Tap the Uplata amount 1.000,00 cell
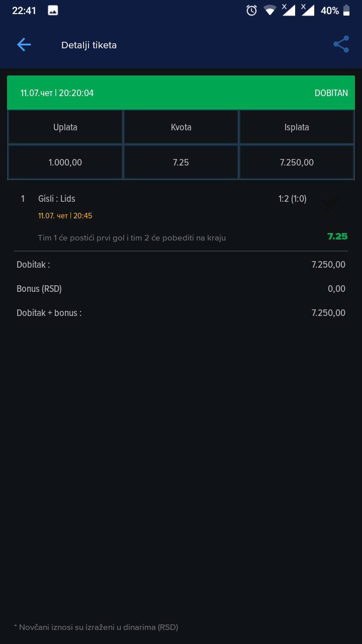The width and height of the screenshot is (362, 644). [x=65, y=162]
